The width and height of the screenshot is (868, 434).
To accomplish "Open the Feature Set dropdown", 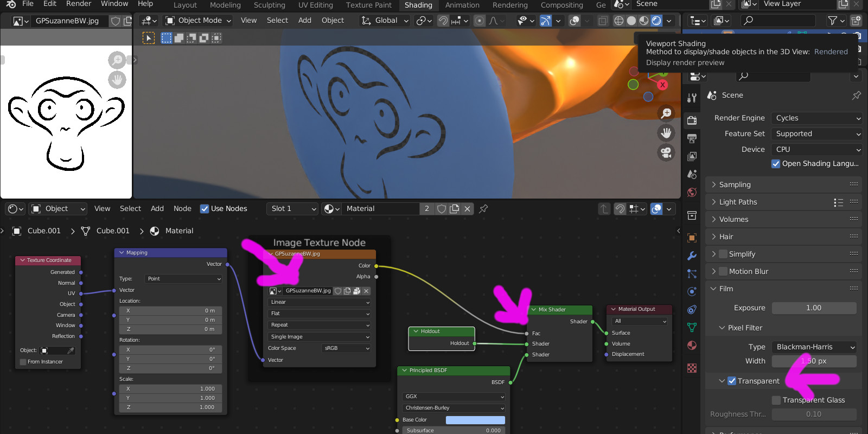I will click(x=816, y=134).
